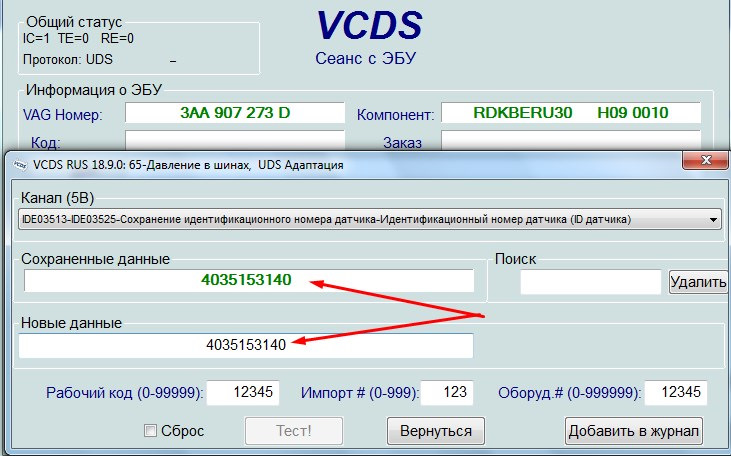Click the VCDS logo heading

[x=369, y=26]
